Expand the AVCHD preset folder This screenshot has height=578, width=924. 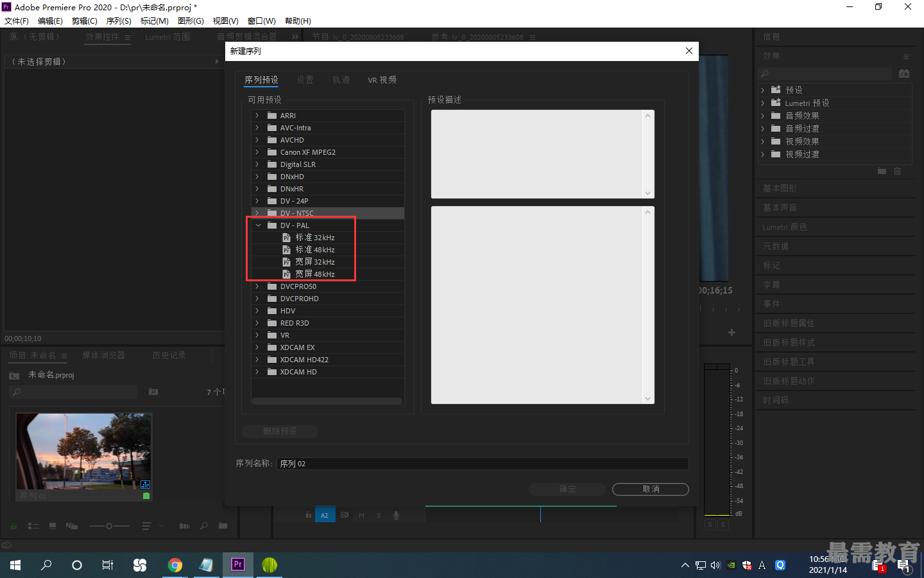[257, 140]
